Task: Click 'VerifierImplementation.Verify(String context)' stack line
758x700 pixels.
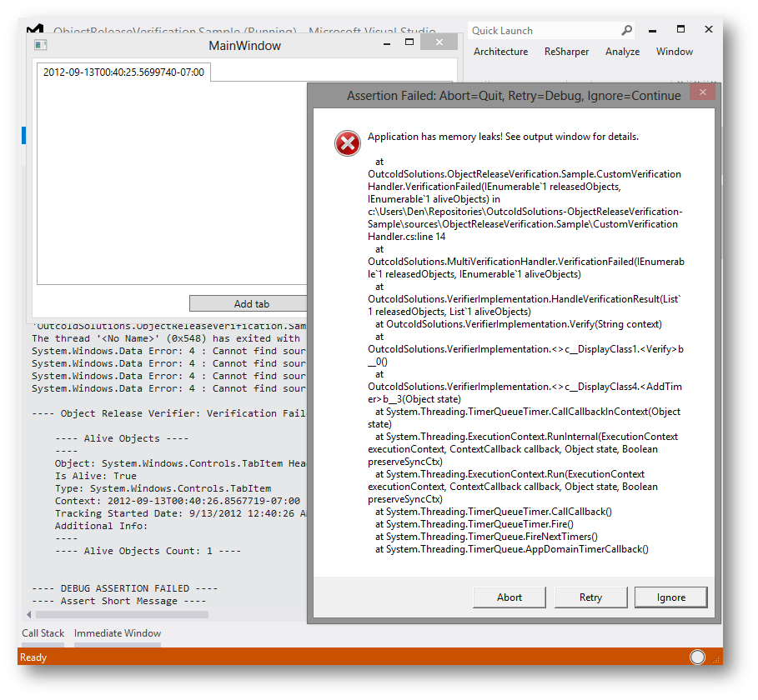Action: coord(518,324)
